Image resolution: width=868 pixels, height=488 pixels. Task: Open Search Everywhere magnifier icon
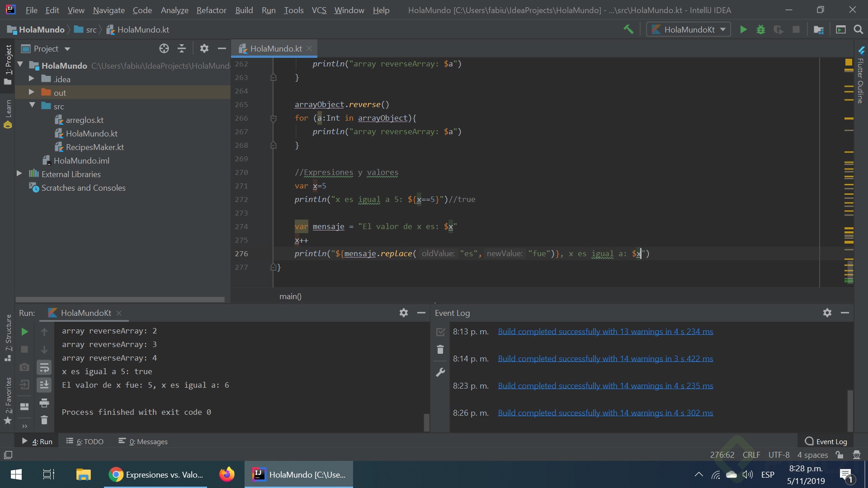coord(858,30)
